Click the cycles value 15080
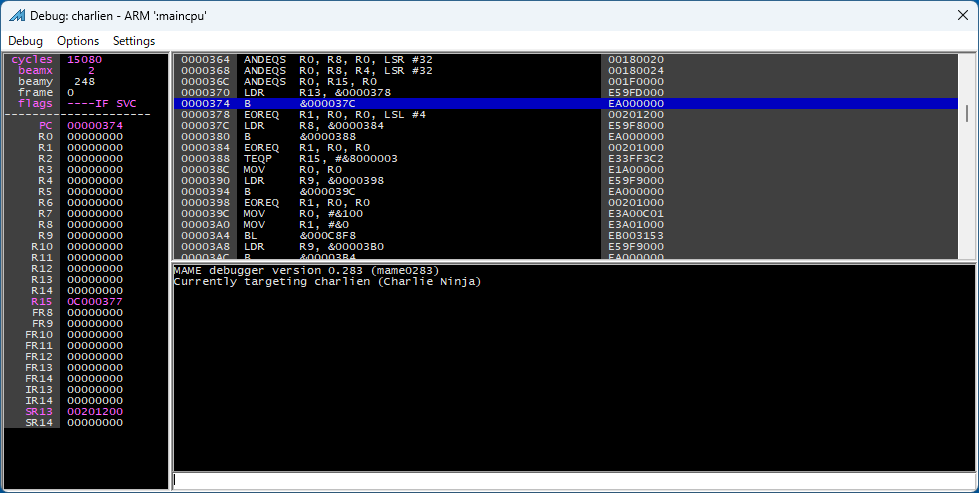The width and height of the screenshot is (979, 493). pyautogui.click(x=84, y=59)
